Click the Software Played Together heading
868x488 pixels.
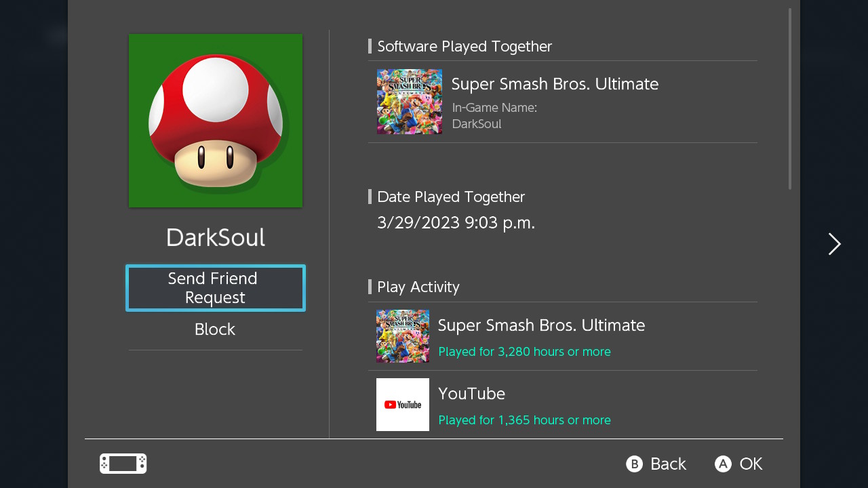(x=465, y=46)
